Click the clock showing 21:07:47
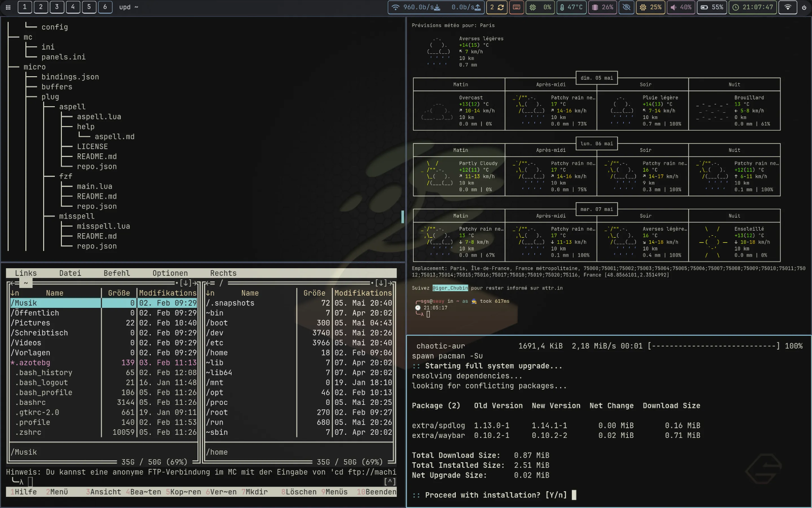 click(x=753, y=7)
